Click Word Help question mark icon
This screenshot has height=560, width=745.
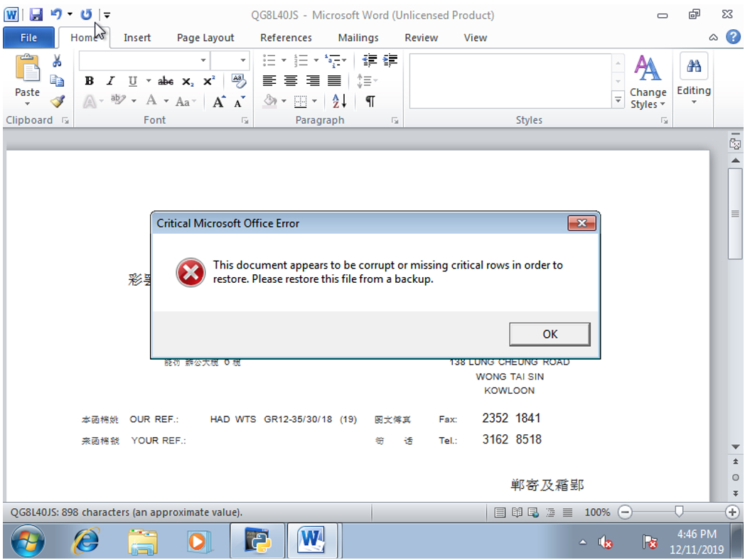[733, 36]
